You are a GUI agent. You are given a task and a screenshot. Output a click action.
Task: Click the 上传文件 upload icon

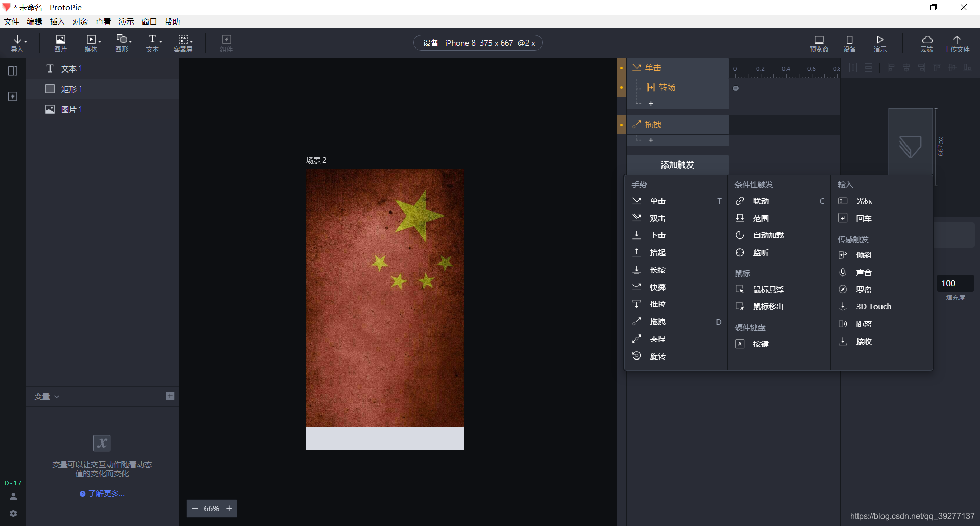click(957, 43)
